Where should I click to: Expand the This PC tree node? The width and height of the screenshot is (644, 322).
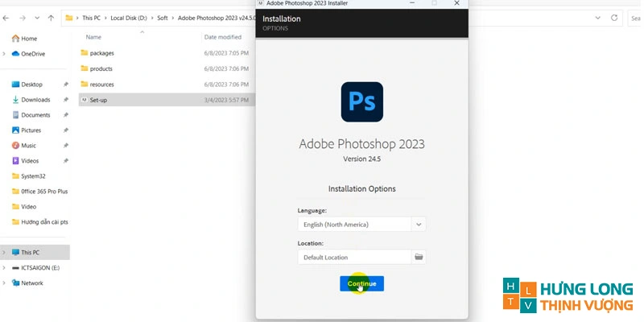[5, 252]
